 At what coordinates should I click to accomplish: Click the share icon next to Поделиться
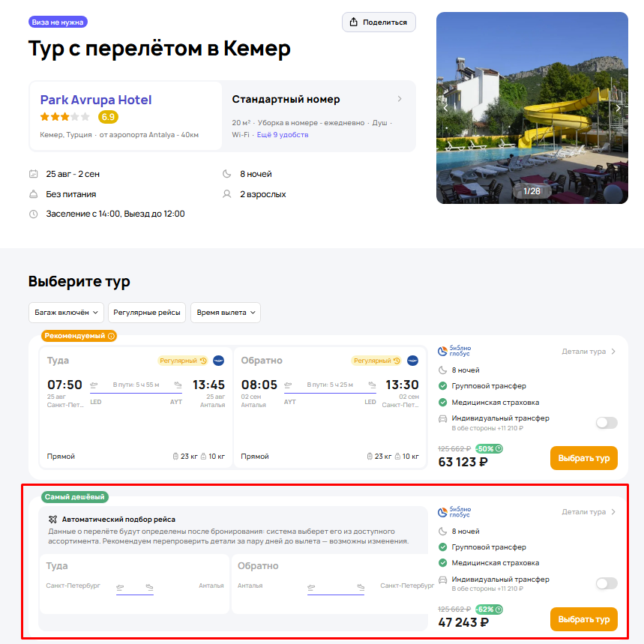[353, 22]
